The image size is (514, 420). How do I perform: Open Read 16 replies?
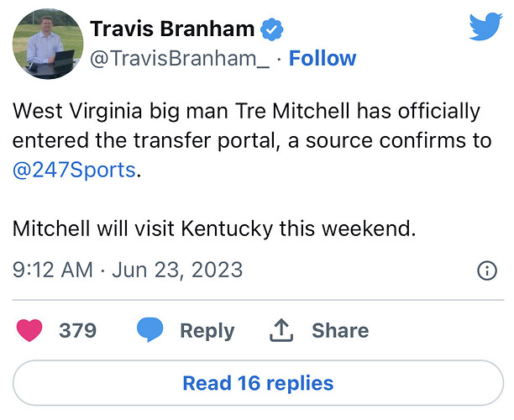click(257, 384)
